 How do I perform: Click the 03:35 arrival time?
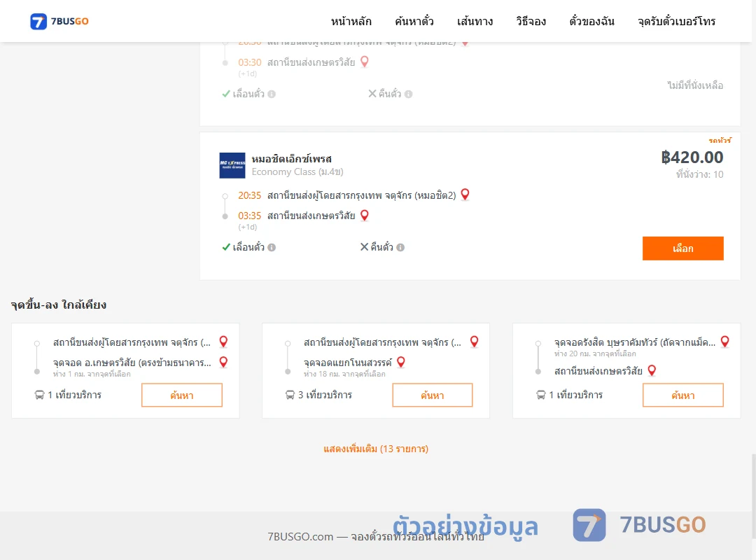(x=249, y=216)
